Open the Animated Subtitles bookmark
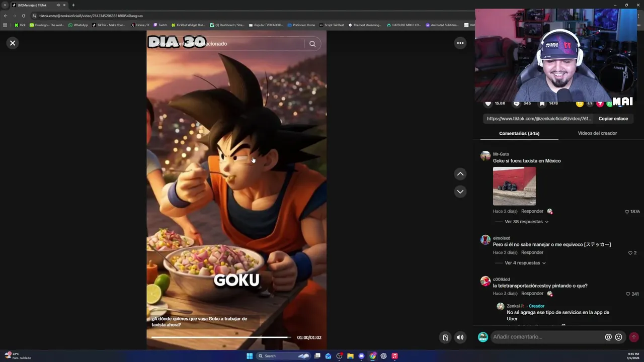Screen dimensions: 644x362 [442, 25]
